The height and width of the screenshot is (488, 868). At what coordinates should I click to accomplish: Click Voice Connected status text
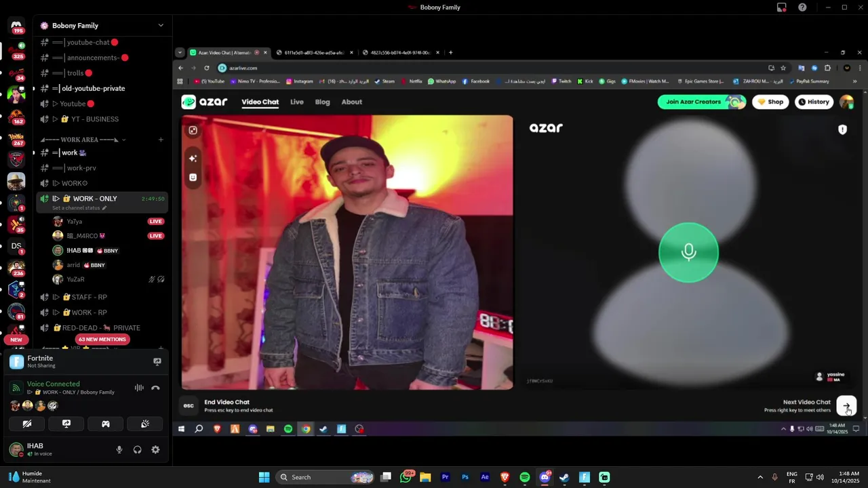(53, 384)
